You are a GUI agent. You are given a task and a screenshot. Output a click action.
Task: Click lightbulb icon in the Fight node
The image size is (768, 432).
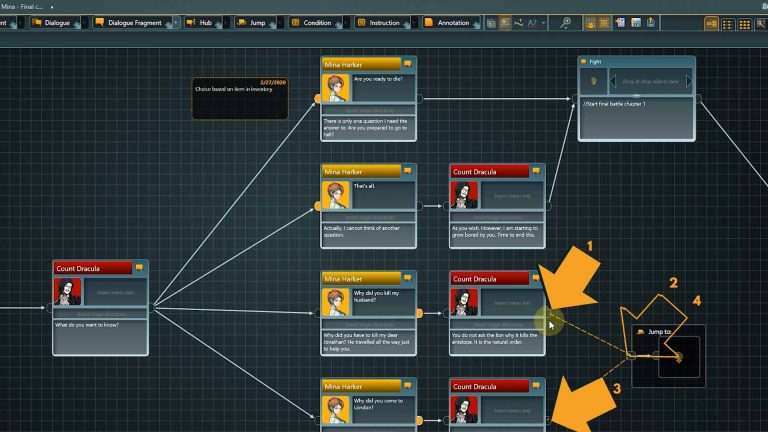594,81
